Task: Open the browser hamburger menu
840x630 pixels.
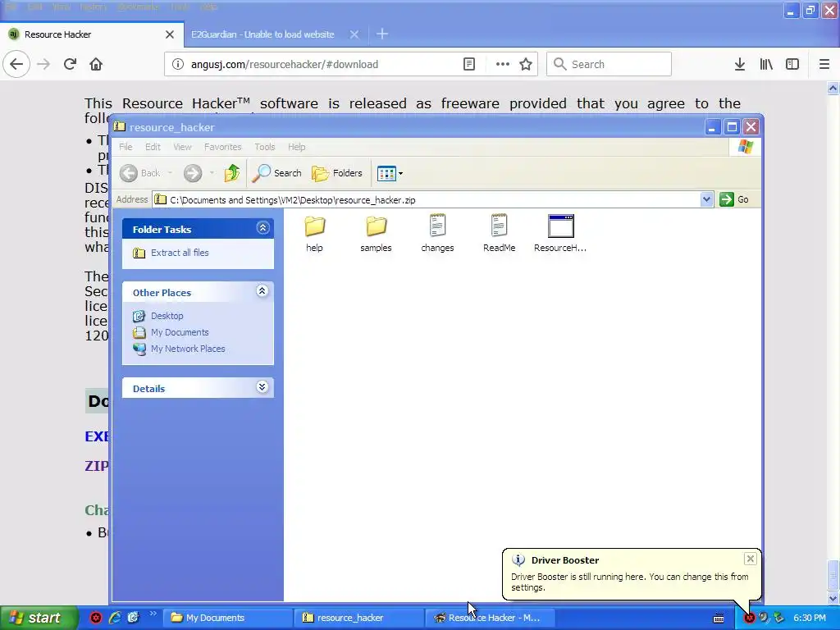Action: 824,64
